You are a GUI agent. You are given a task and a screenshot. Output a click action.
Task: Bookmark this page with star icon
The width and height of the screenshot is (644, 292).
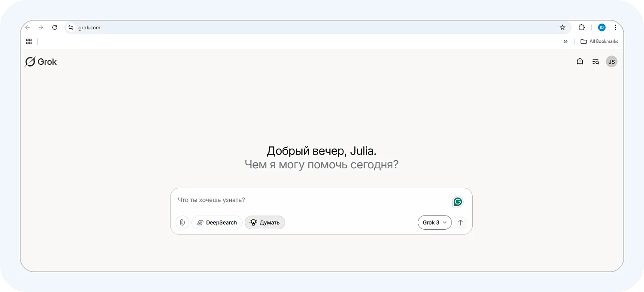[562, 27]
